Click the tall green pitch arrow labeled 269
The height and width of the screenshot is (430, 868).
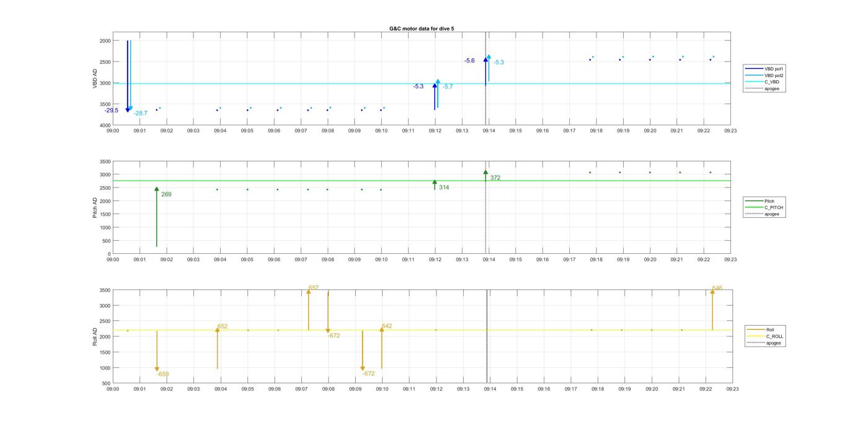tap(157, 217)
